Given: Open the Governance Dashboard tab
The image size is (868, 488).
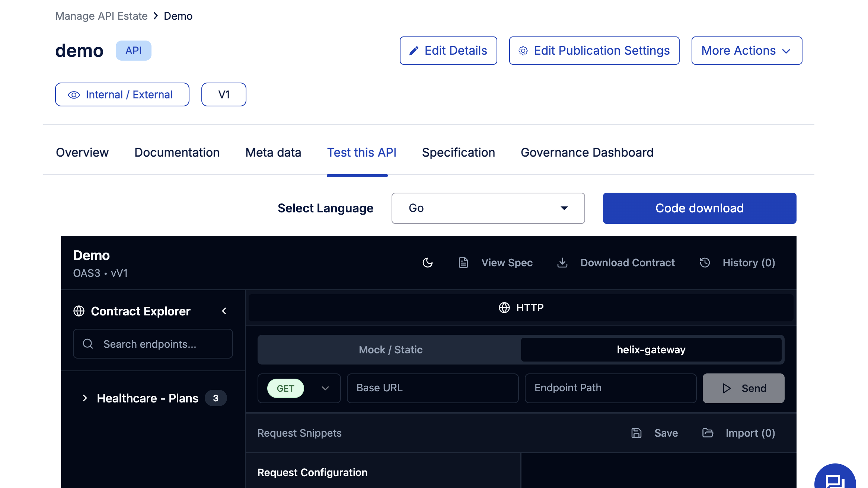Looking at the screenshot, I should tap(587, 152).
